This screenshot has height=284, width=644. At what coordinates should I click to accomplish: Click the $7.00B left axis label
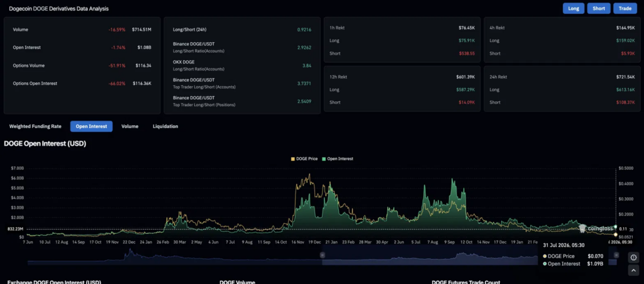pyautogui.click(x=18, y=168)
